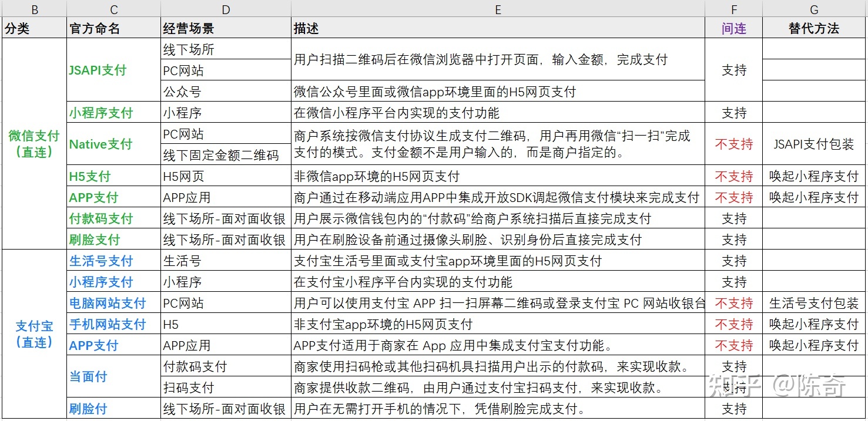Select H5 cell in 手机网站支付 row
Image resolution: width=868 pixels, height=421 pixels.
[226, 324]
